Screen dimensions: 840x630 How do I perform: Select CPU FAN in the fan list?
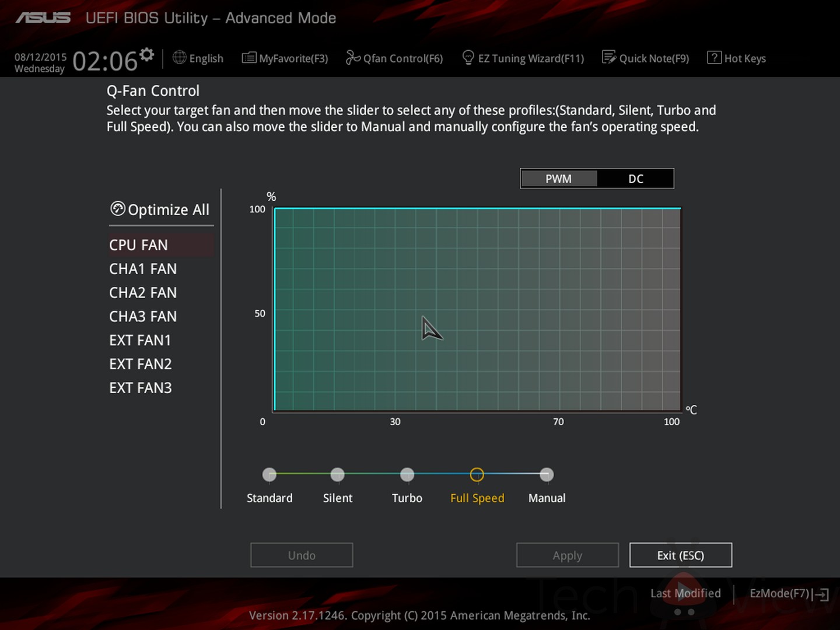[x=161, y=245]
